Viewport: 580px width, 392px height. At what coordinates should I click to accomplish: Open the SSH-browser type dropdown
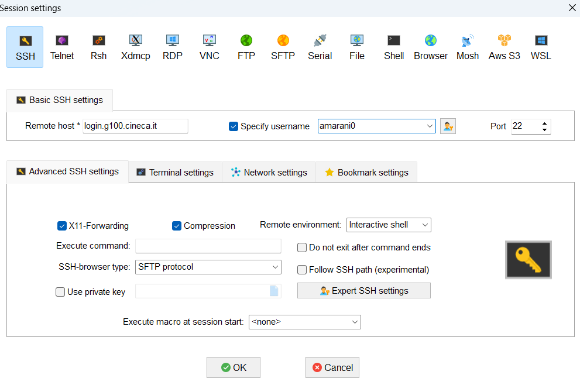coord(275,267)
